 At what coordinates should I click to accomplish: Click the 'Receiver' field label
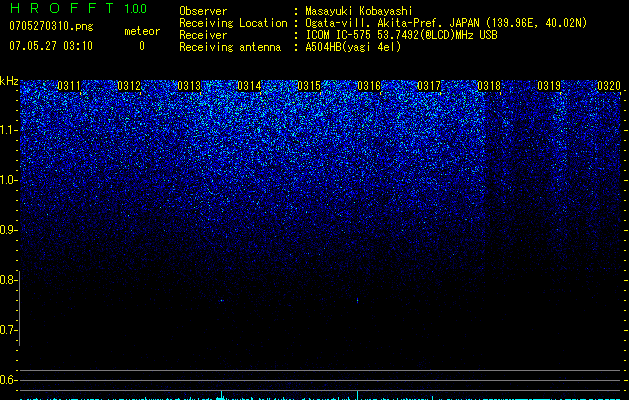(203, 35)
